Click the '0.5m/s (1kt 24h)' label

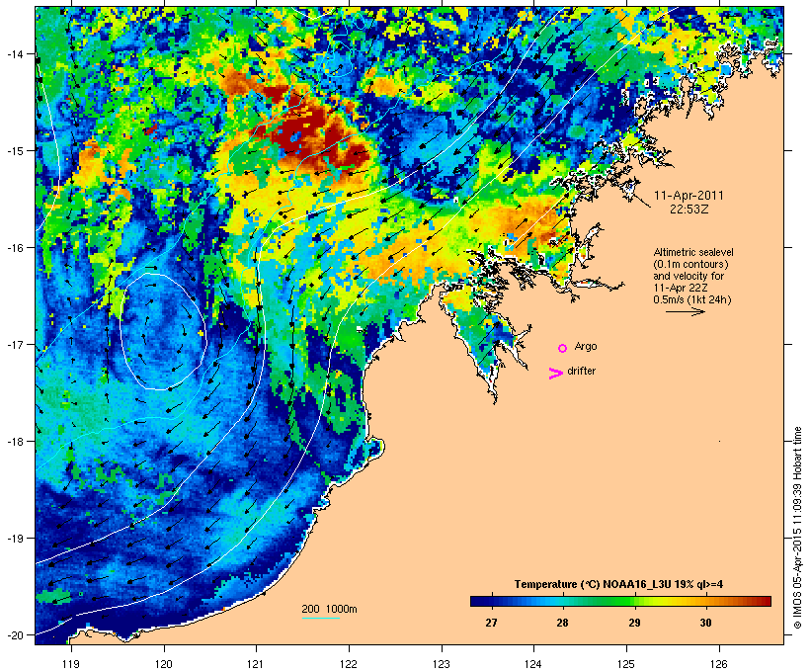tap(692, 299)
